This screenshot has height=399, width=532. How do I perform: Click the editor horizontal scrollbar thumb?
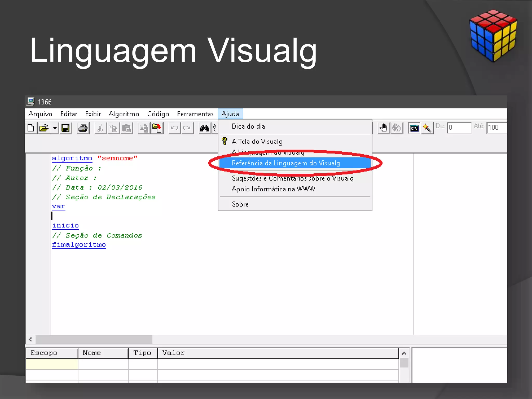[x=94, y=340]
